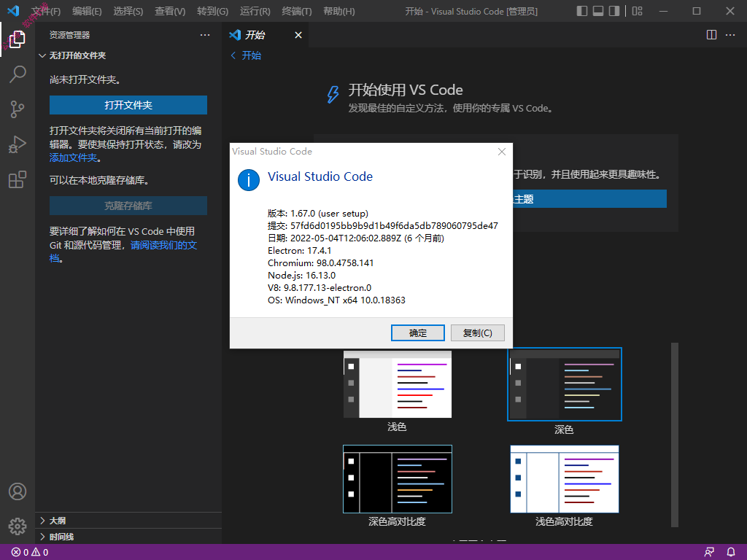Image resolution: width=747 pixels, height=560 pixels.
Task: Open Explorer views and more actions ellipsis
Action: [205, 35]
